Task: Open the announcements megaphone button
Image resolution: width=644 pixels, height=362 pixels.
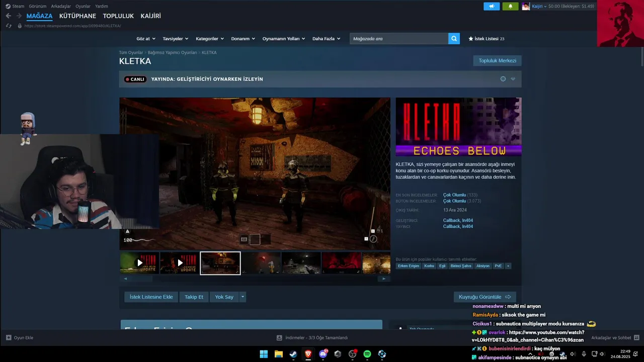Action: click(x=492, y=6)
